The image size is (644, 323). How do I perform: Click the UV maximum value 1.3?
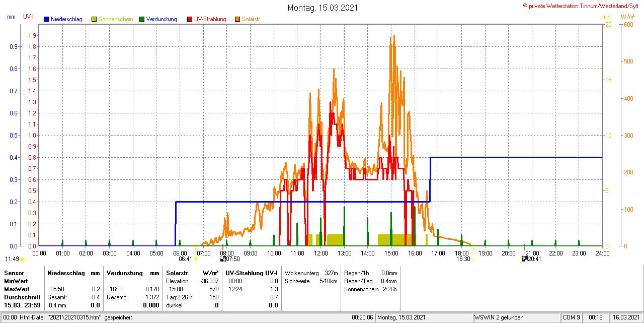(274, 289)
